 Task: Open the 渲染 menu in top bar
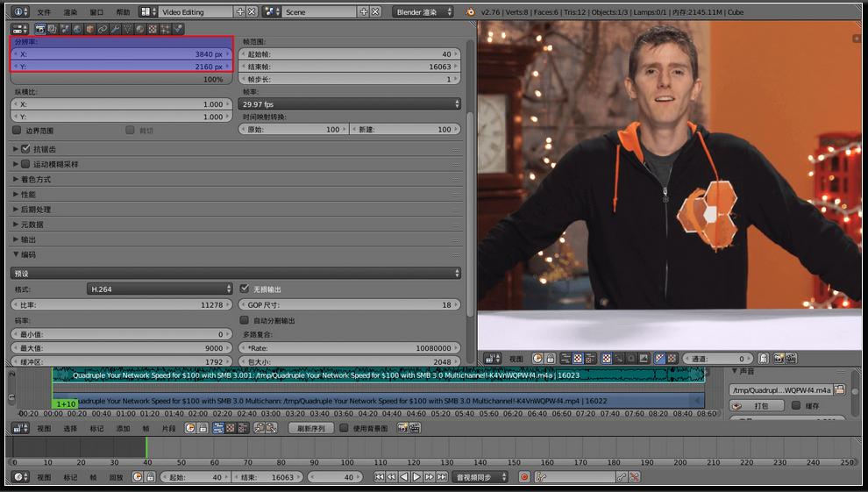click(x=70, y=11)
